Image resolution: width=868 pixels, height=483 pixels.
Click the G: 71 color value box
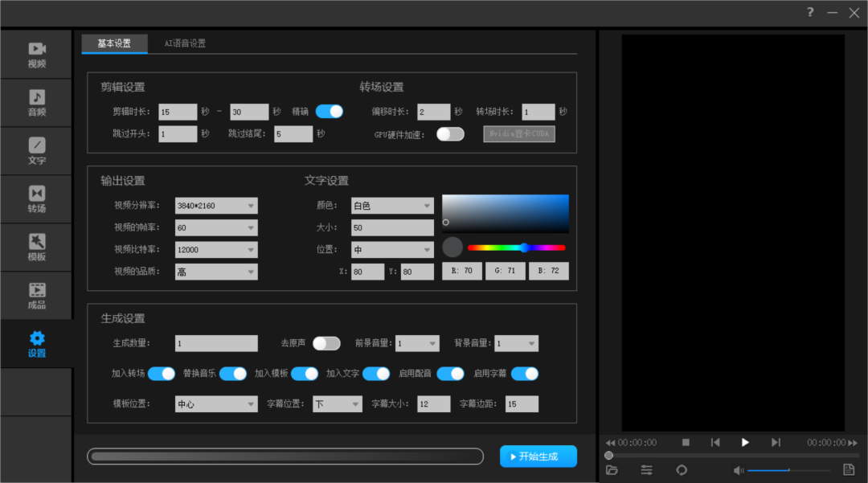(x=505, y=271)
